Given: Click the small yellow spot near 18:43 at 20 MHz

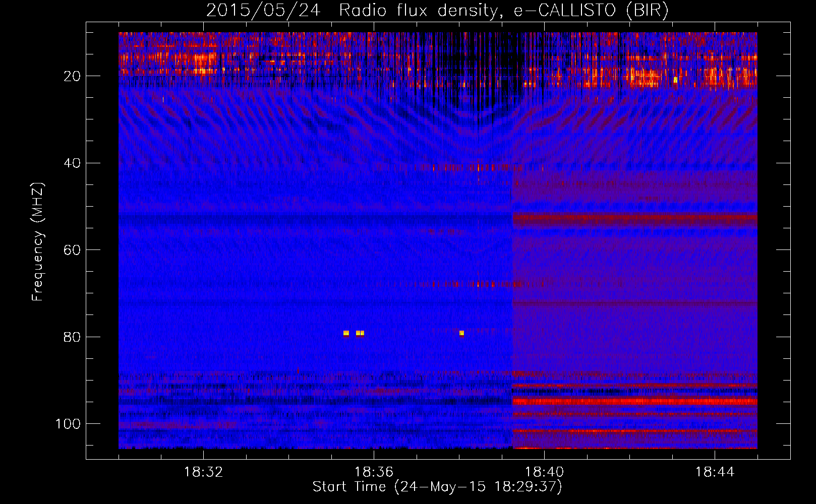Looking at the screenshot, I should (675, 80).
